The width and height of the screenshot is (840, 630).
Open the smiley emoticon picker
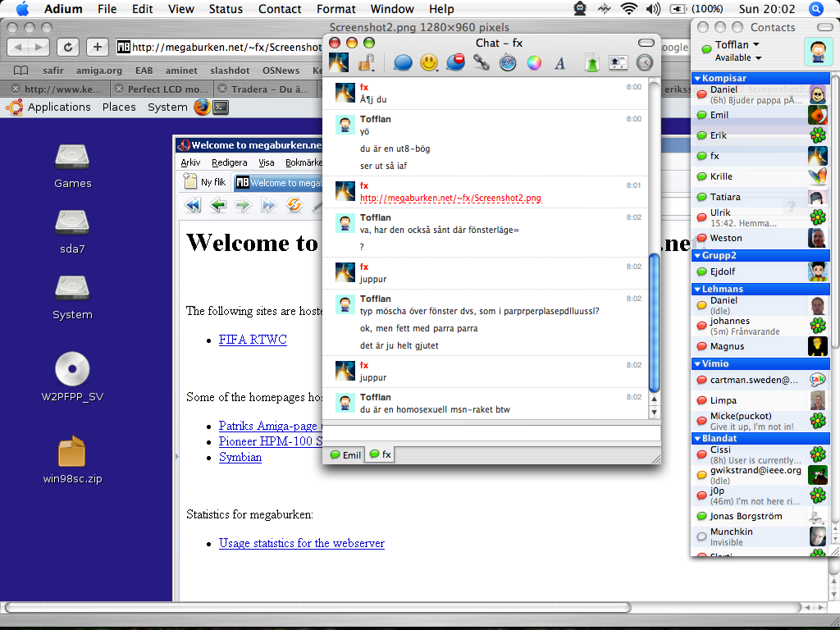429,62
